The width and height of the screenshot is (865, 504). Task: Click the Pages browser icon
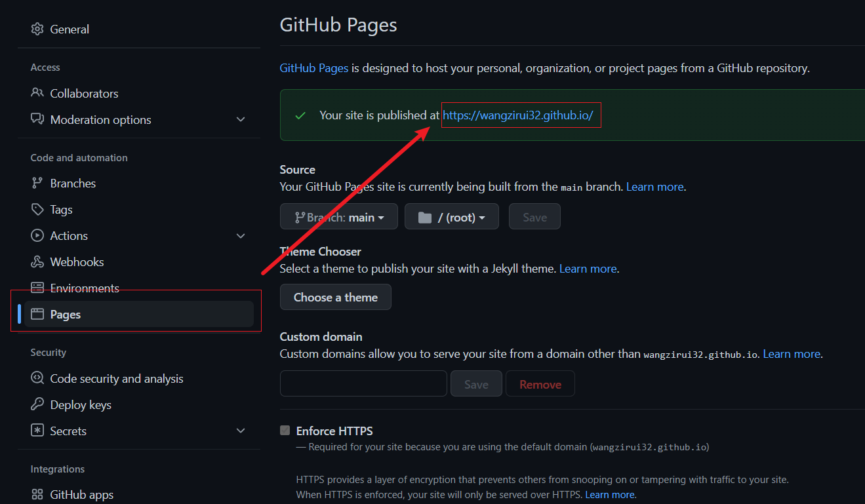37,314
